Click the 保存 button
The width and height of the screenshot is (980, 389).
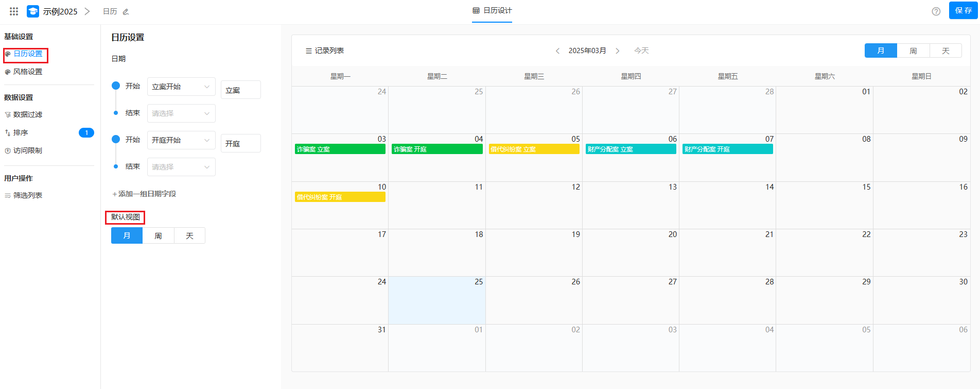click(963, 11)
